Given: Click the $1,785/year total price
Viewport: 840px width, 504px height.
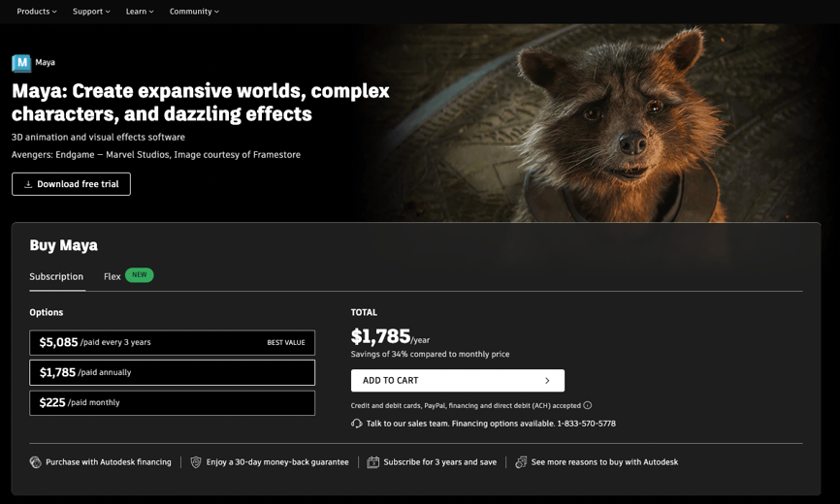Looking at the screenshot, I should [390, 336].
